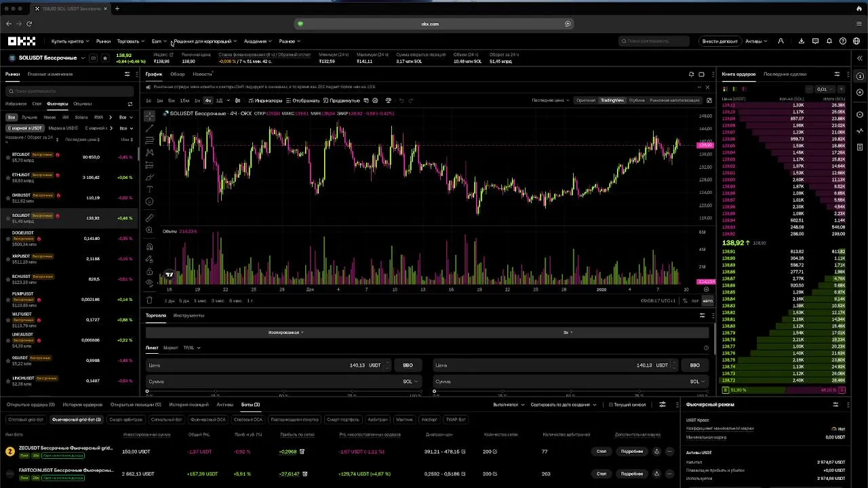
Task: Decrease order book precision with minus
Action: [x=808, y=89]
